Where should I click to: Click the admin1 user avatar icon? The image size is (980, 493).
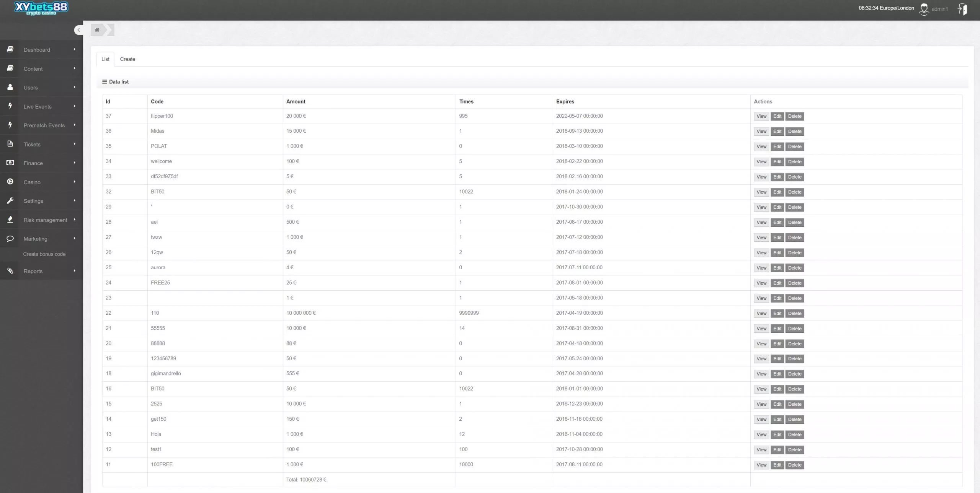[924, 9]
